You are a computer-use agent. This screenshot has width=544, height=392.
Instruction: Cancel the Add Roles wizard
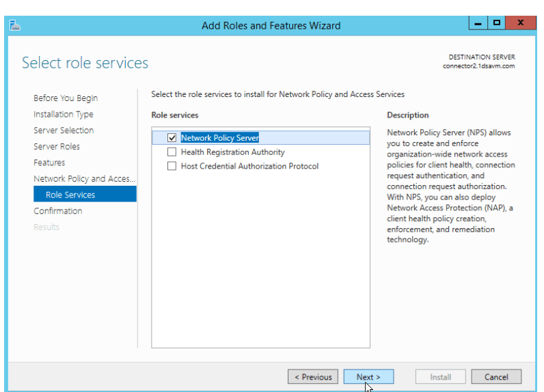click(x=496, y=377)
